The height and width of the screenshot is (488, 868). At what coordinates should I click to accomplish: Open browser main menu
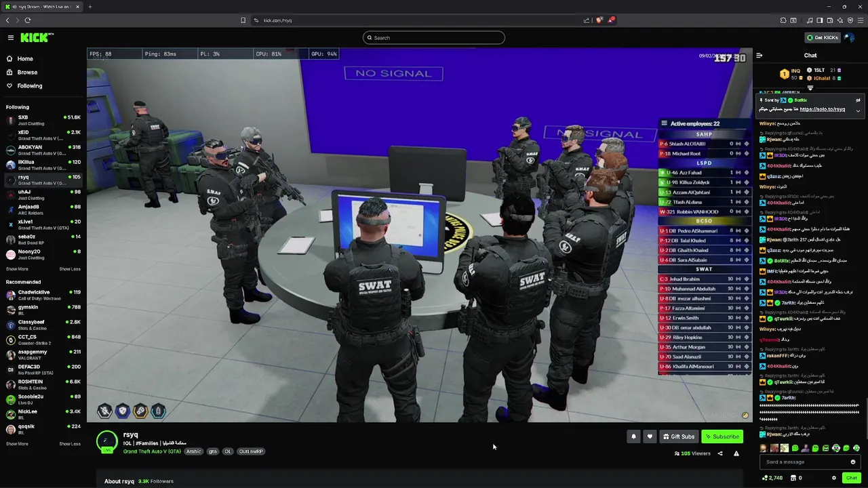861,20
